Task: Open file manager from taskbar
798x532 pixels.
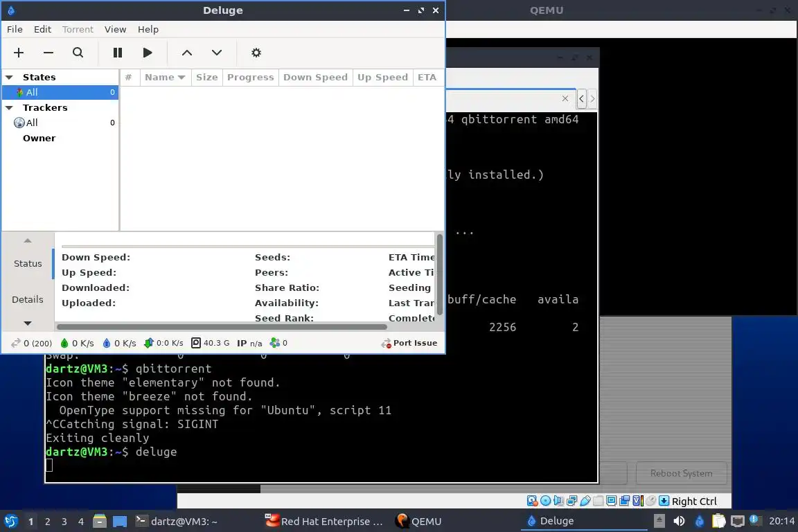Action: click(100, 522)
